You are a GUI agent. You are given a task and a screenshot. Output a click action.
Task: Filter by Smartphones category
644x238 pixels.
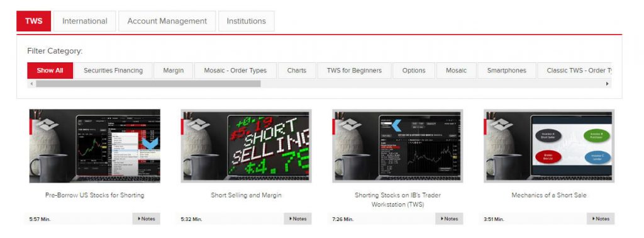coord(507,71)
